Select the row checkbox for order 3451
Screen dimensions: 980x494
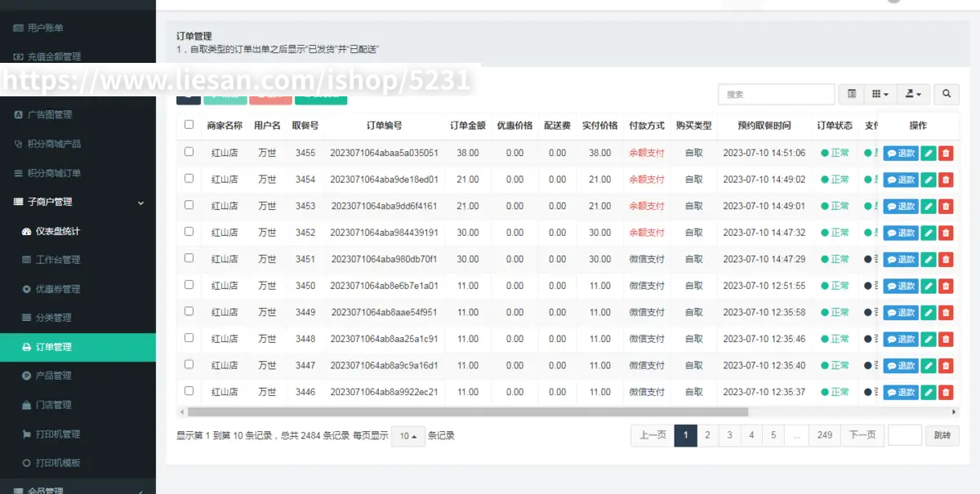point(189,258)
